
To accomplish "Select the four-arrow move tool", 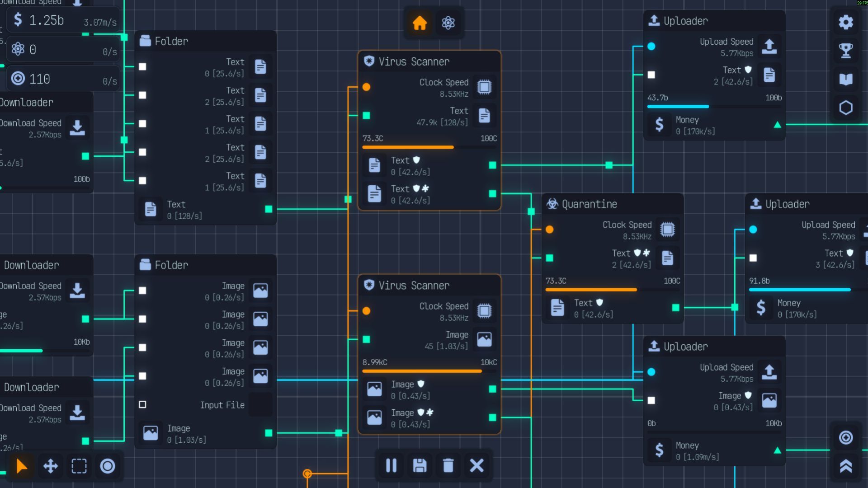I will 50,466.
